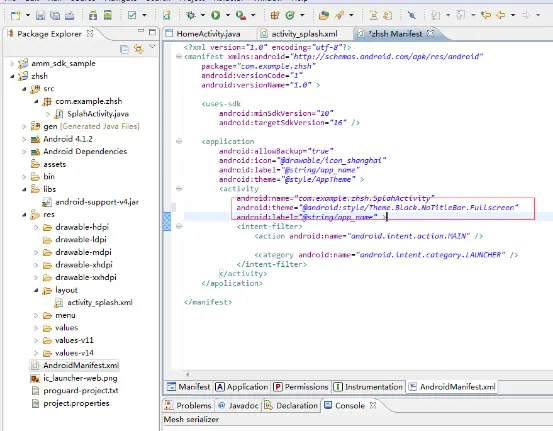Collapse the com.example.zhsh package
Viewport: 553px width, 431px height.
[36, 102]
